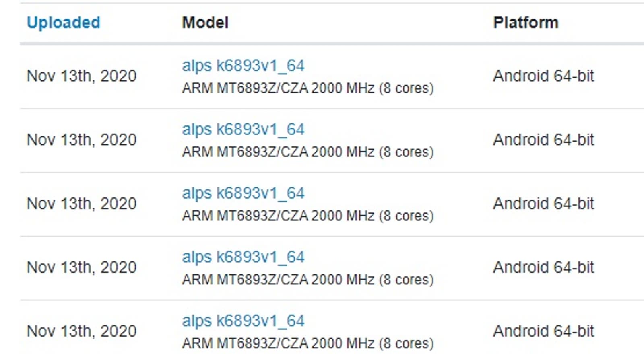Screen dimensions: 644x362
Task: Click the third row's Nov 13th, 2020 date
Action: click(x=82, y=204)
